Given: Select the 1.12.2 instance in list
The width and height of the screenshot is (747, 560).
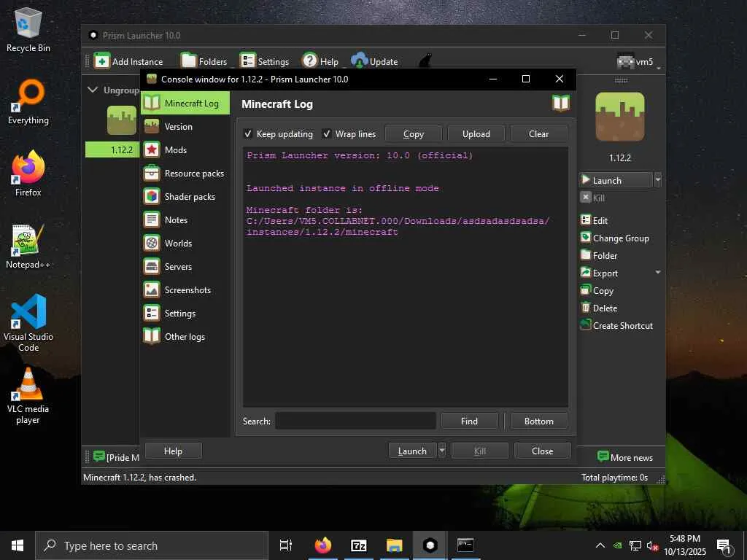Looking at the screenshot, I should pos(122,149).
